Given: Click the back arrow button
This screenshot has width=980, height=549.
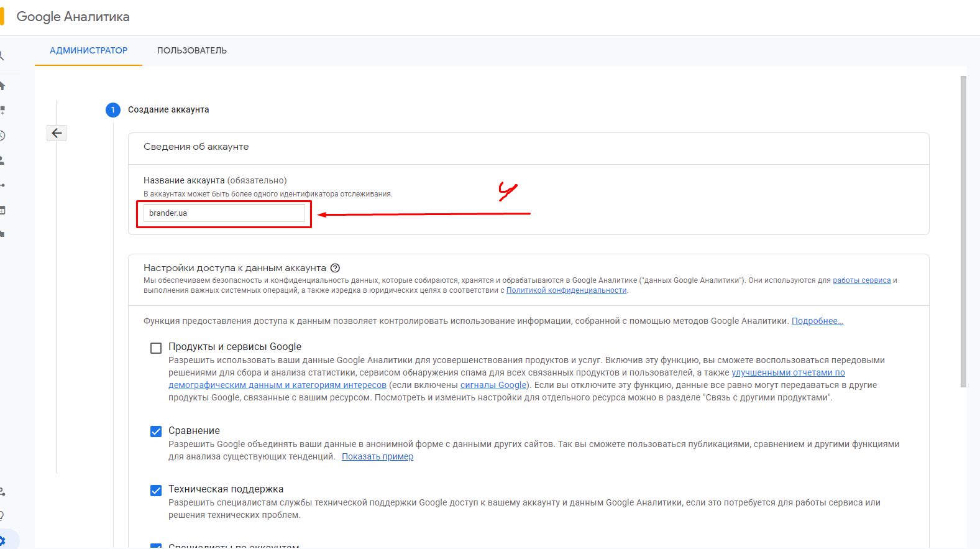Looking at the screenshot, I should click(x=57, y=133).
